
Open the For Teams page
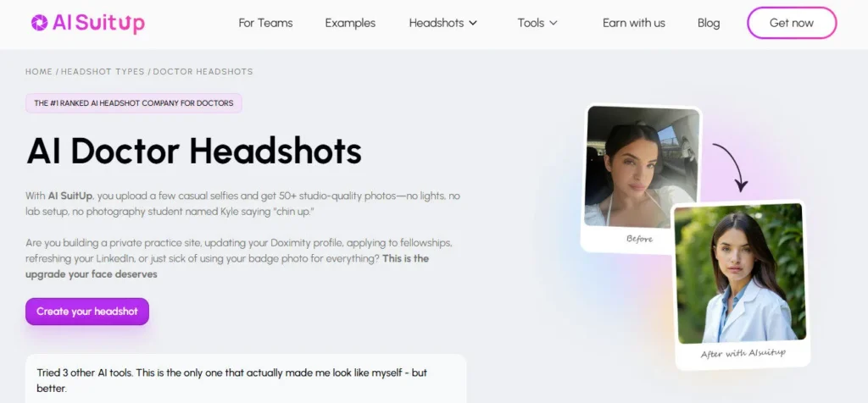(265, 23)
